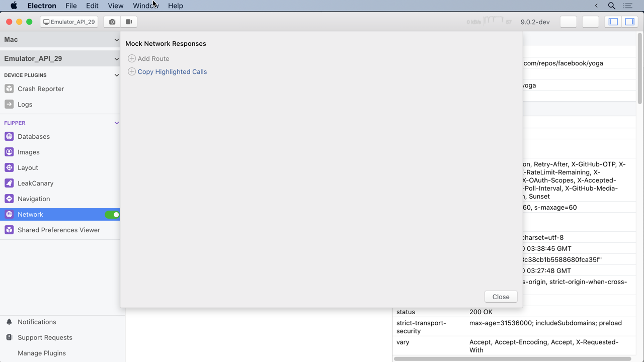
Task: Open Shared Preferences Viewer plugin
Action: [60, 230]
